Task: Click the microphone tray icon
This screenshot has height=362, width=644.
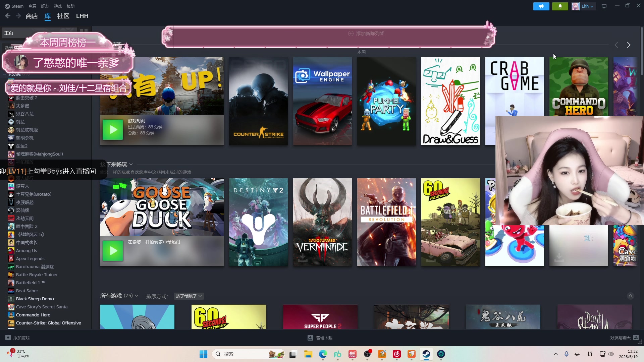Action: 567,354
